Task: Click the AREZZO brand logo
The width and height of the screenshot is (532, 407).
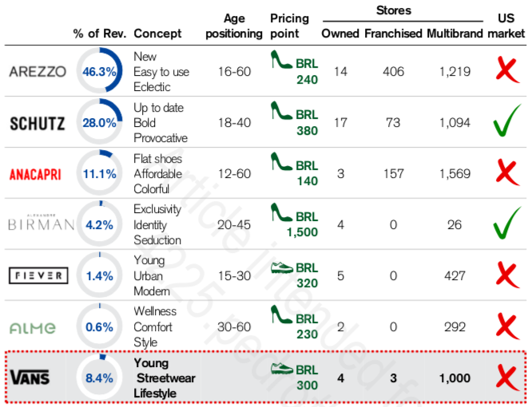Action: point(38,72)
